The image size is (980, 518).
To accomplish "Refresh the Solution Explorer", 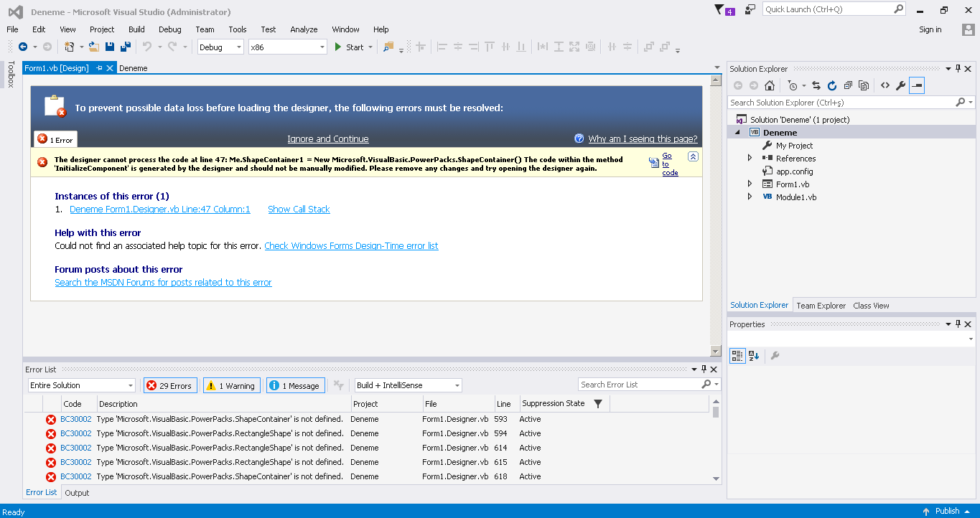I will tap(832, 85).
